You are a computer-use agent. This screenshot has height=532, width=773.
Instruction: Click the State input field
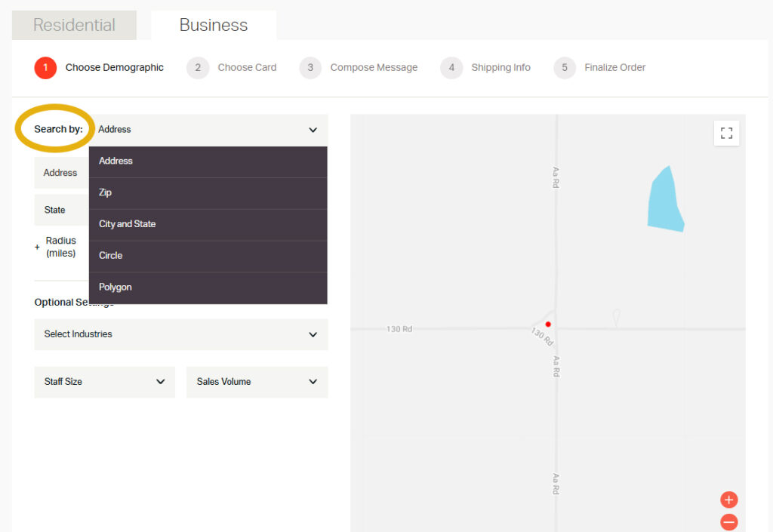(62, 211)
